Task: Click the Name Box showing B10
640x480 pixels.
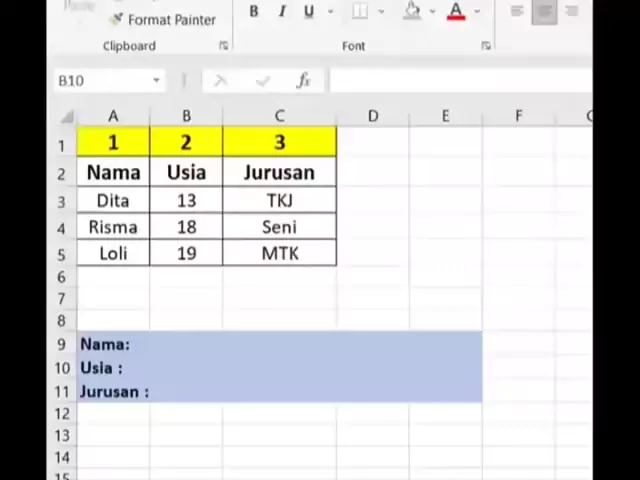Action: (100, 81)
